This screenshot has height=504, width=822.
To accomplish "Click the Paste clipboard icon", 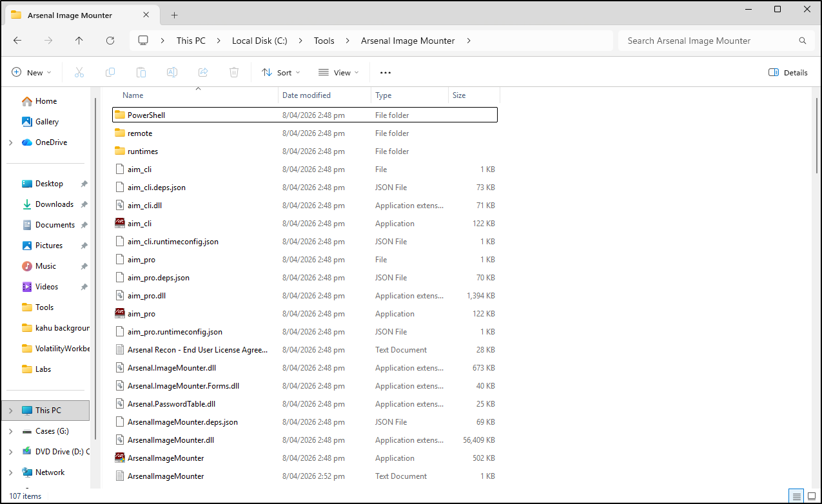I will click(x=141, y=73).
